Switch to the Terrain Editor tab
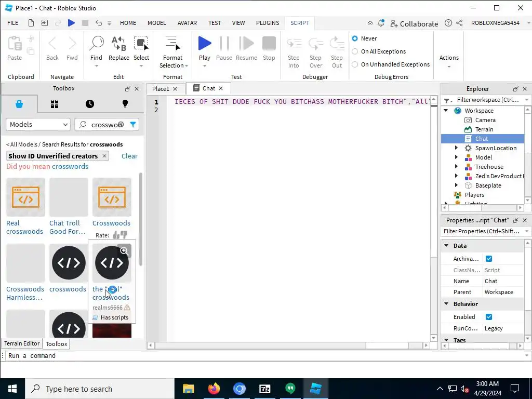 (x=22, y=343)
